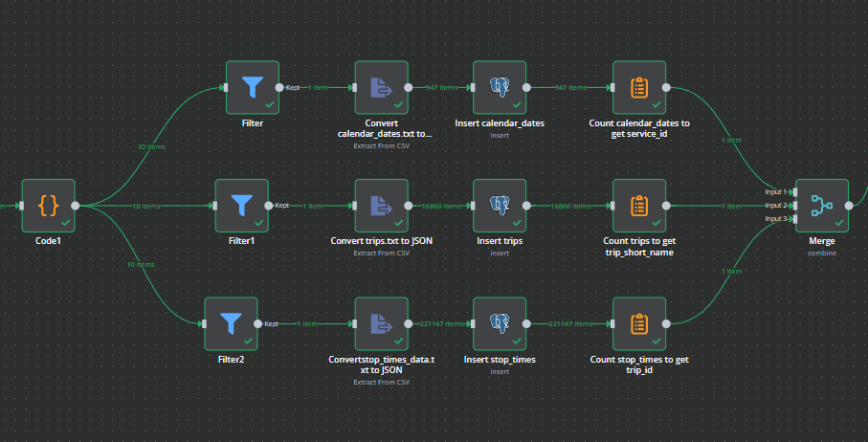Select the Code1 node icon

point(48,205)
